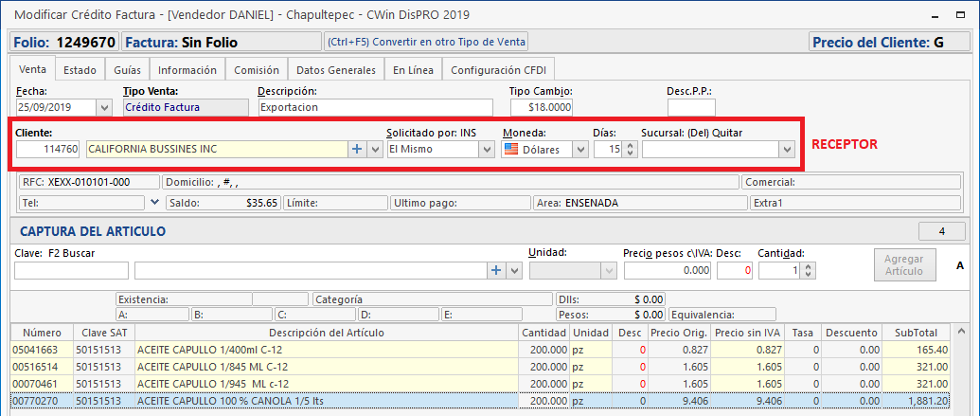980x416 pixels.
Task: Click the Precio pesos c\IVA field
Action: [x=667, y=271]
